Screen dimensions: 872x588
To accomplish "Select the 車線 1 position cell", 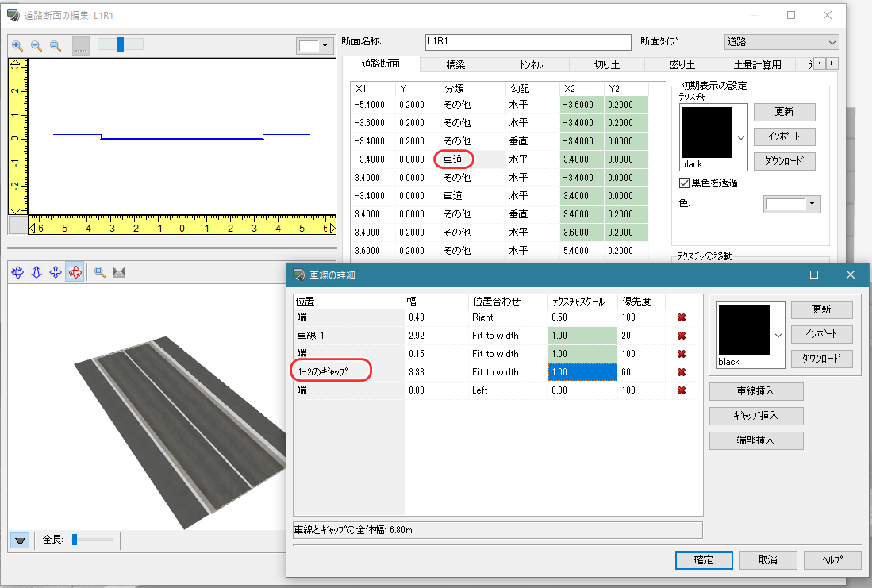I will pyautogui.click(x=350, y=336).
